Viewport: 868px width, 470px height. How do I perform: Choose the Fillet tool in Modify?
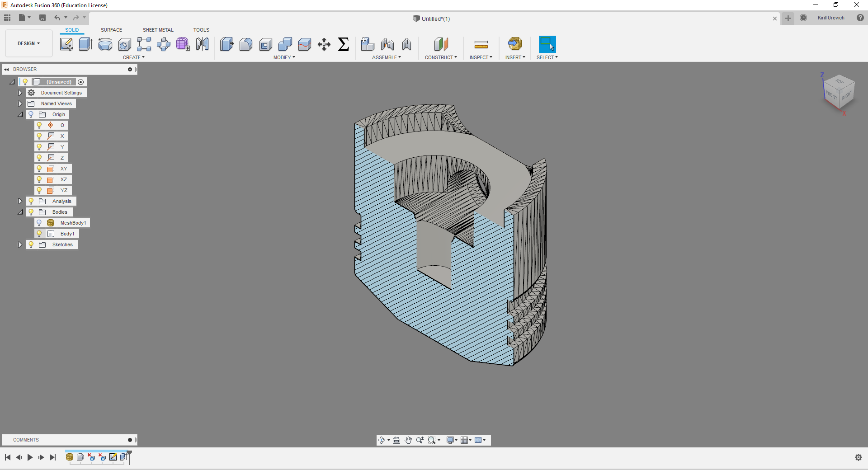tap(246, 44)
